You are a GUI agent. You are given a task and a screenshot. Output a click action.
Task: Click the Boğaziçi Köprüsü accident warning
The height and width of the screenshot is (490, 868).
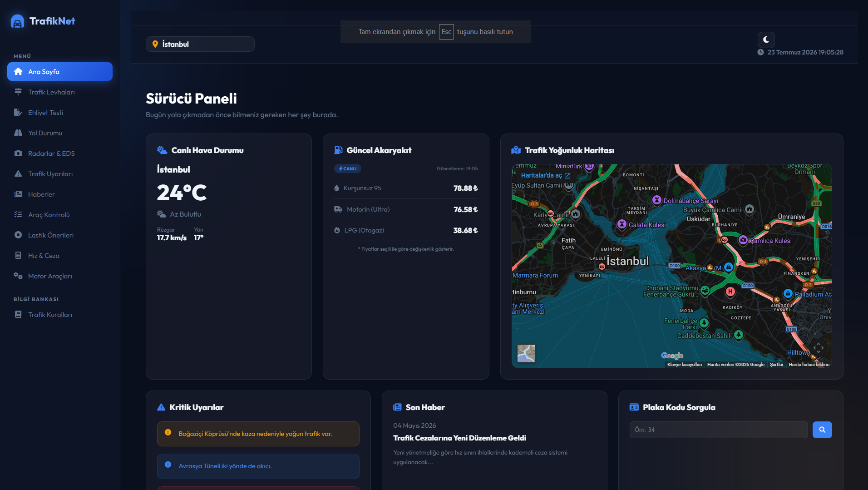pos(258,434)
